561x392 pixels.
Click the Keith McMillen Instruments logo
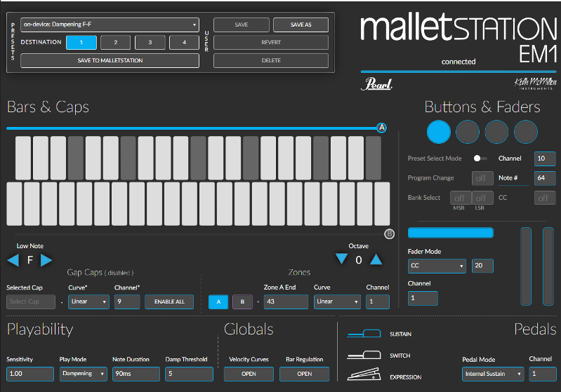[x=535, y=83]
